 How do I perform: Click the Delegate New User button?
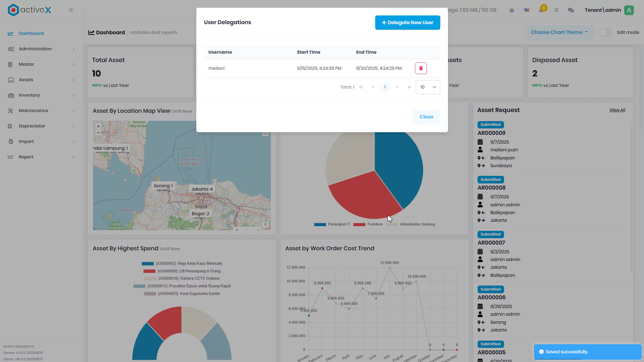(407, 22)
